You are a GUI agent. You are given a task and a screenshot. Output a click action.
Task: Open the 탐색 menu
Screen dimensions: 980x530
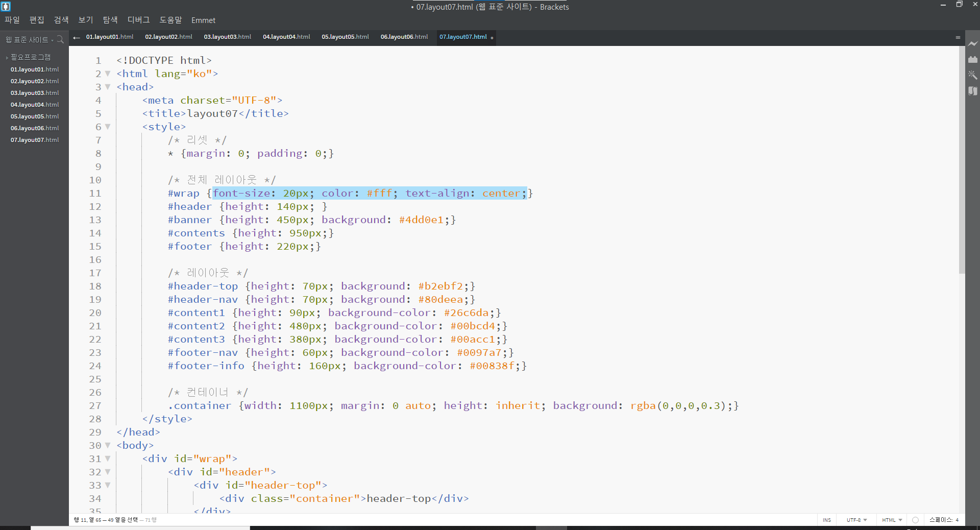point(110,20)
